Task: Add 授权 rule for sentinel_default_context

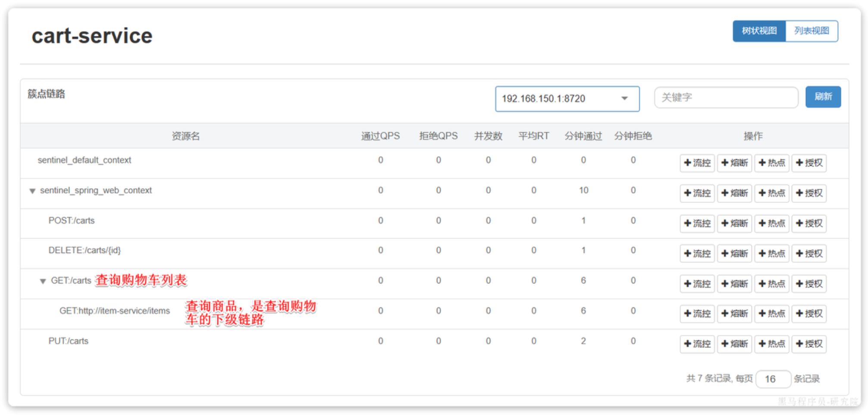Action: click(x=809, y=163)
